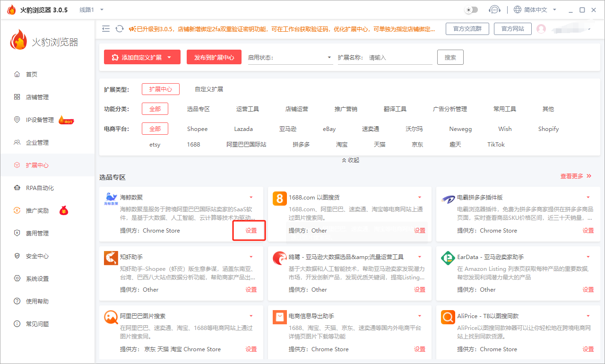
Task: Click the 扩展名称 search input field
Action: (x=399, y=58)
